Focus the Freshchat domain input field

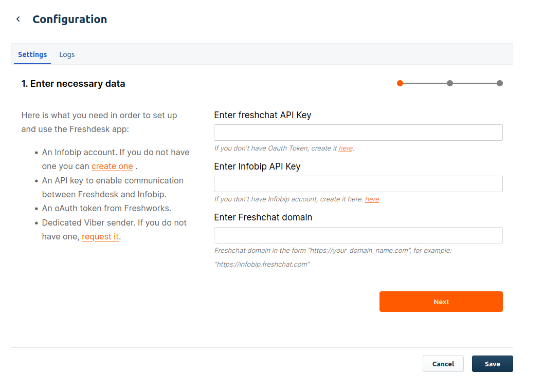(358, 235)
